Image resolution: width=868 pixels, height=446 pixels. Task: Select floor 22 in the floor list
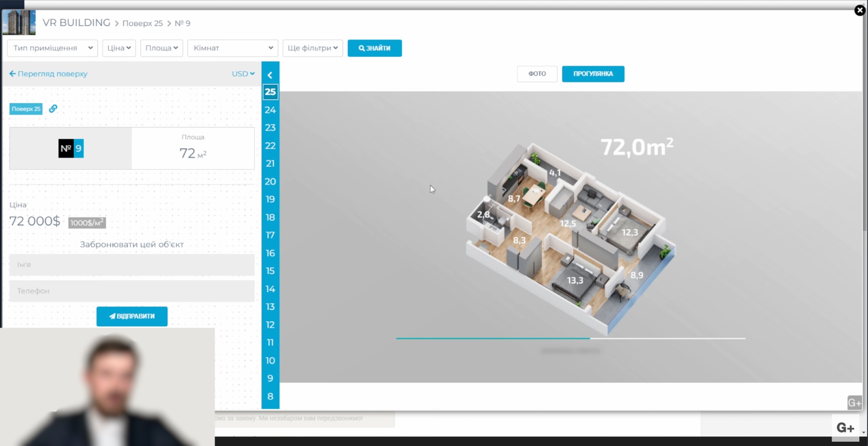(270, 146)
